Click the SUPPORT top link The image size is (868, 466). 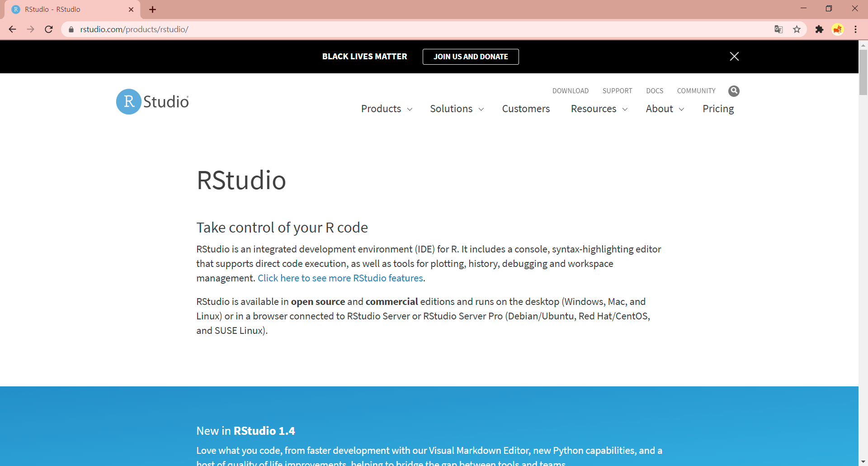pos(617,91)
